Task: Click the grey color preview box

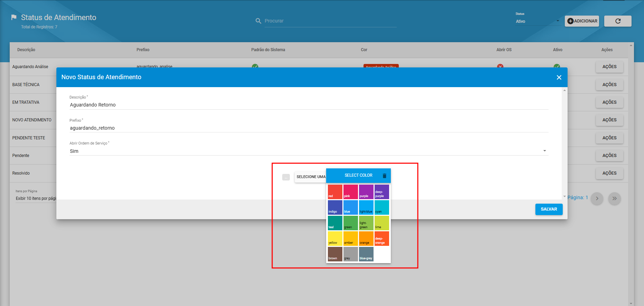Action: pyautogui.click(x=286, y=177)
